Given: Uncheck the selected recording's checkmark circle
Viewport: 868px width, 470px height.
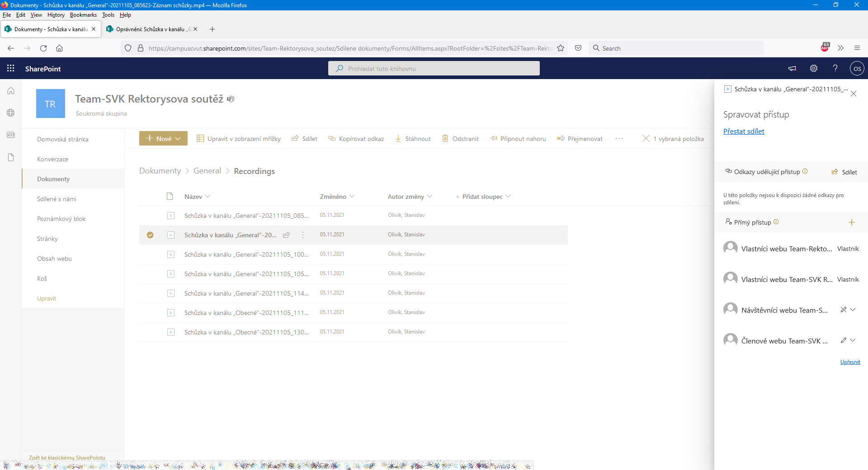Looking at the screenshot, I should click(x=150, y=235).
